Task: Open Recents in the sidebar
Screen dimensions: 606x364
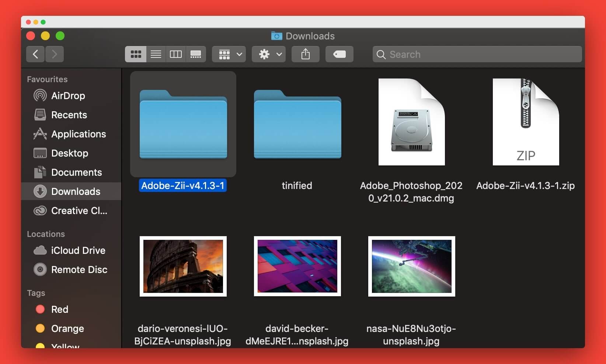Action: point(71,115)
